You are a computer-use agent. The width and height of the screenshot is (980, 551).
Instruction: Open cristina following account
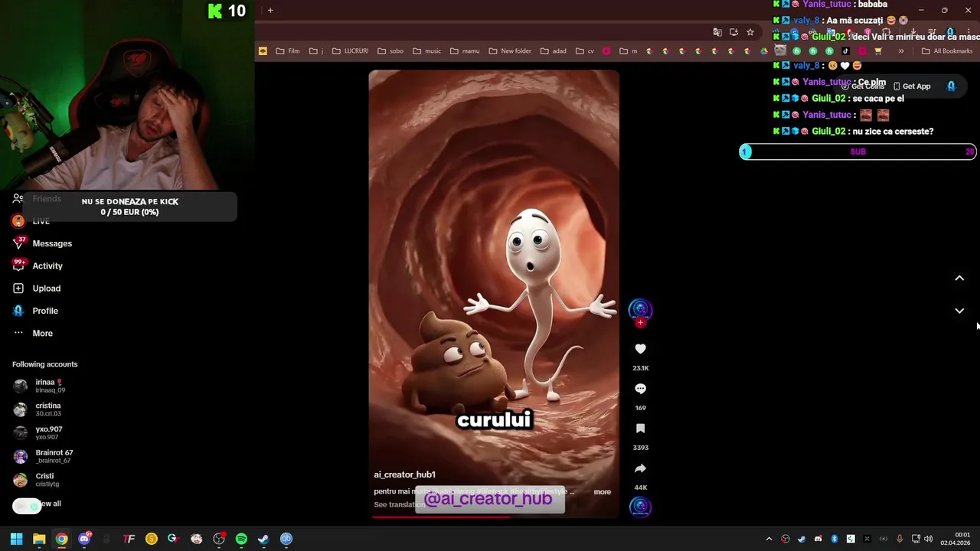(38, 409)
